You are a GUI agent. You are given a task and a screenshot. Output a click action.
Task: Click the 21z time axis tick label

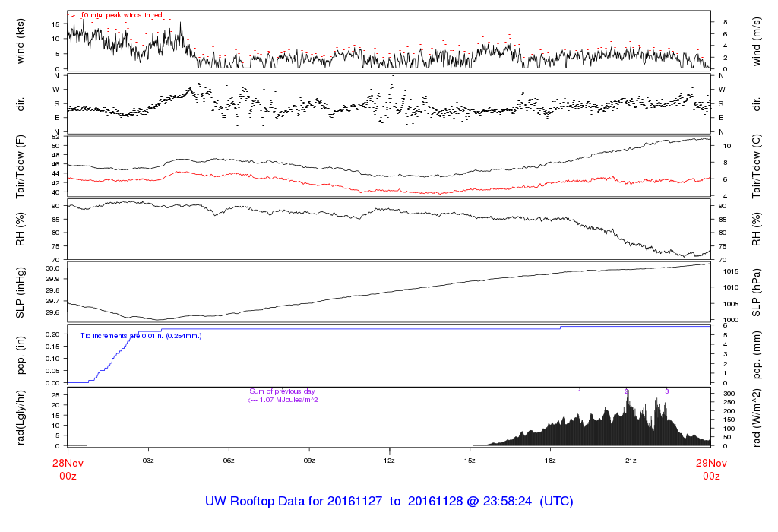(x=631, y=461)
